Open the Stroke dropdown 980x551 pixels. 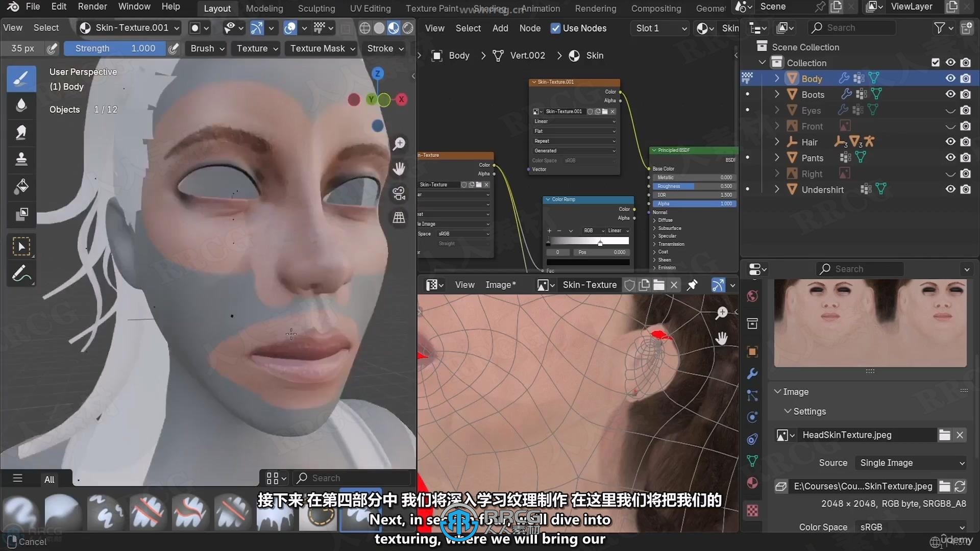[385, 48]
